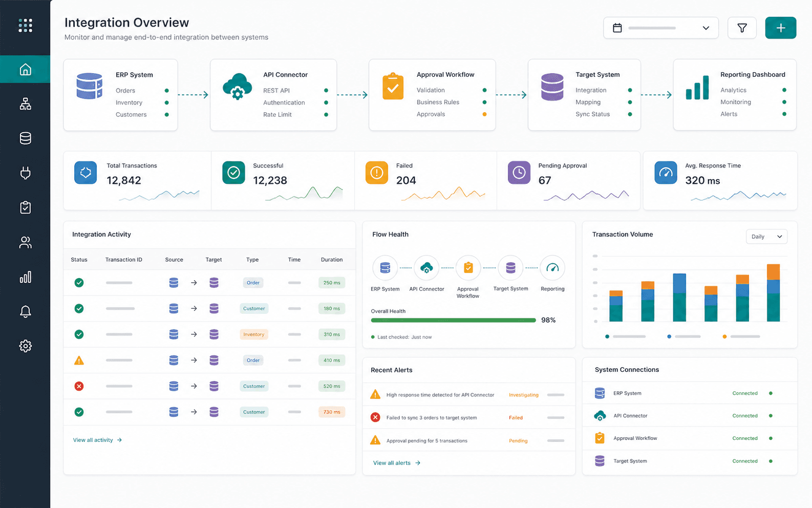Image resolution: width=812 pixels, height=508 pixels.
Task: Click the warning status icon in activity table
Action: pyautogui.click(x=79, y=361)
